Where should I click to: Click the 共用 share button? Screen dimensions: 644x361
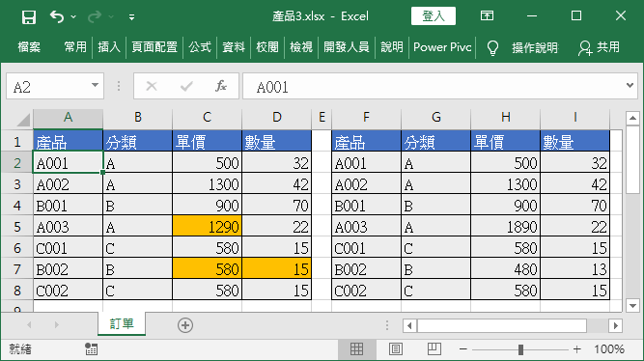[600, 47]
